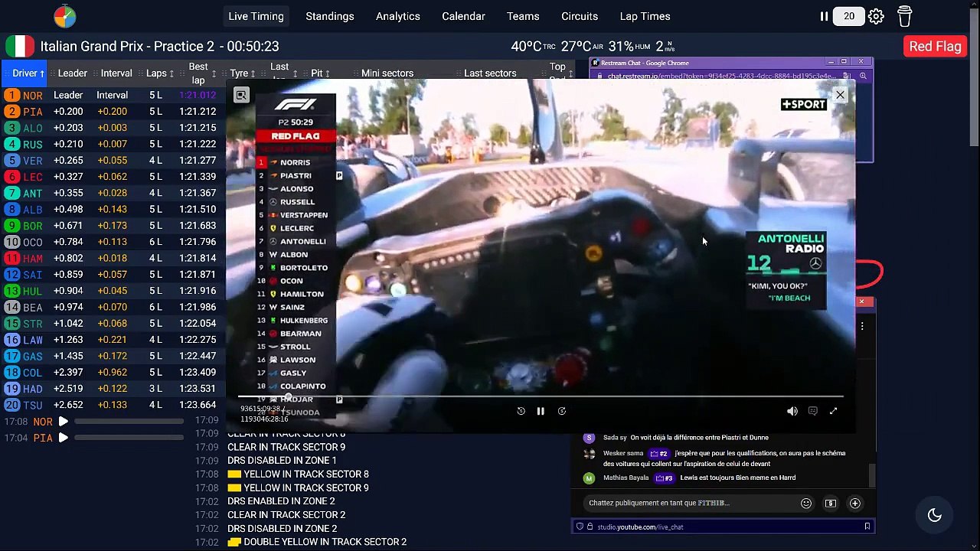
Task: Click the Mini sectors column header
Action: point(387,73)
